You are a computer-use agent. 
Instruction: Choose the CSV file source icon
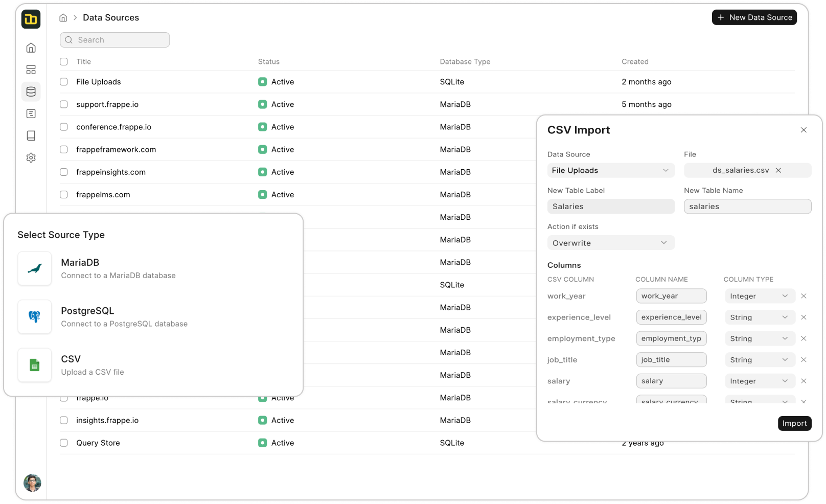pos(35,365)
